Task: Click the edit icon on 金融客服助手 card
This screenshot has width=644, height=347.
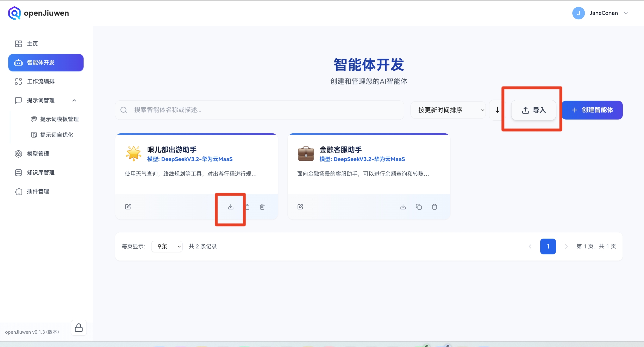Action: (300, 207)
